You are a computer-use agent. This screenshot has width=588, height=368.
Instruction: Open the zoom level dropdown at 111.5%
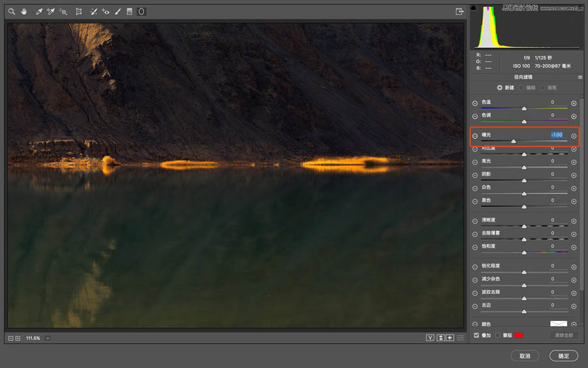pyautogui.click(x=48, y=338)
